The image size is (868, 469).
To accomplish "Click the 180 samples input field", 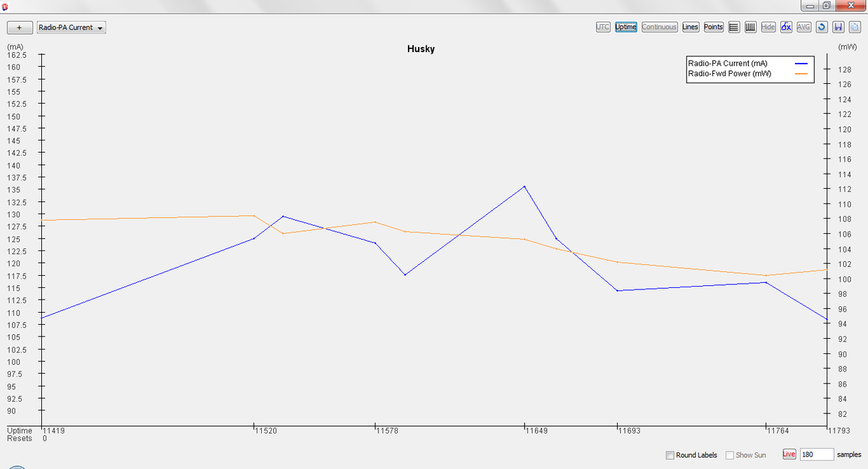I will tap(817, 455).
